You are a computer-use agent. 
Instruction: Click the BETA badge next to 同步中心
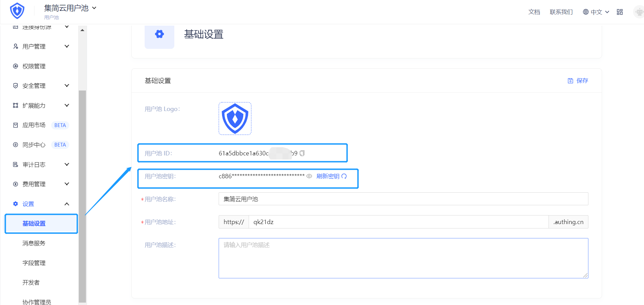tap(60, 145)
